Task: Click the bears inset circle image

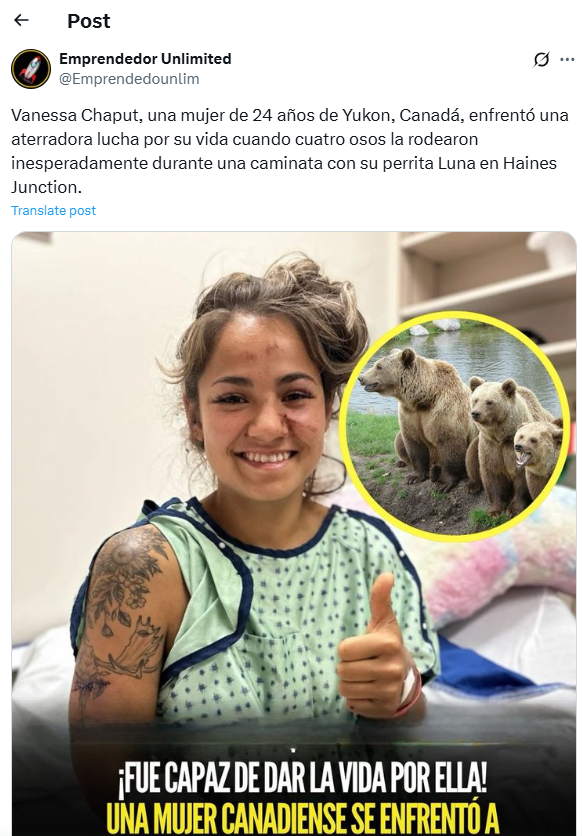Action: click(x=455, y=427)
